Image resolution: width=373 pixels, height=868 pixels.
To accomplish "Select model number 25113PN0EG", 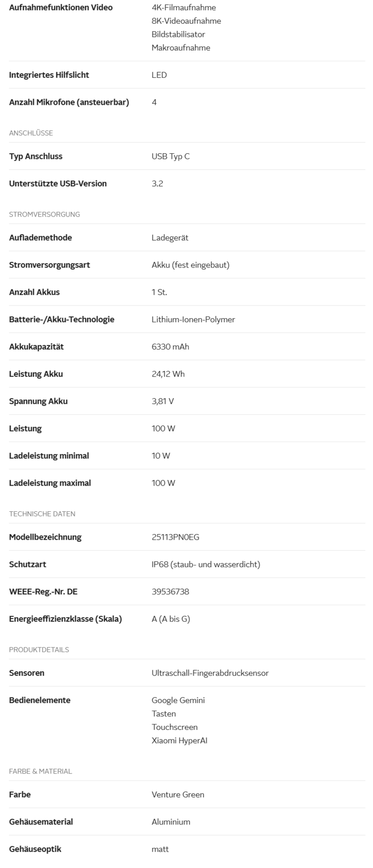I will coord(175,537).
